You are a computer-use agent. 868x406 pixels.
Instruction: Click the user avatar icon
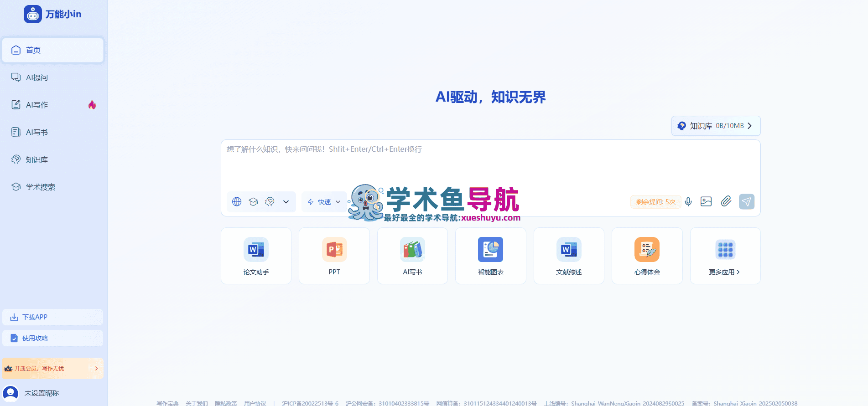click(x=10, y=393)
